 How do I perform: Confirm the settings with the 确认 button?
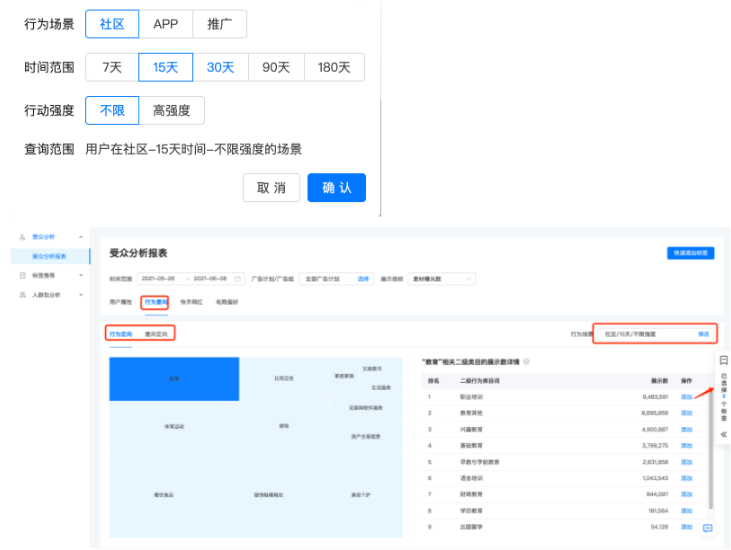tap(337, 188)
